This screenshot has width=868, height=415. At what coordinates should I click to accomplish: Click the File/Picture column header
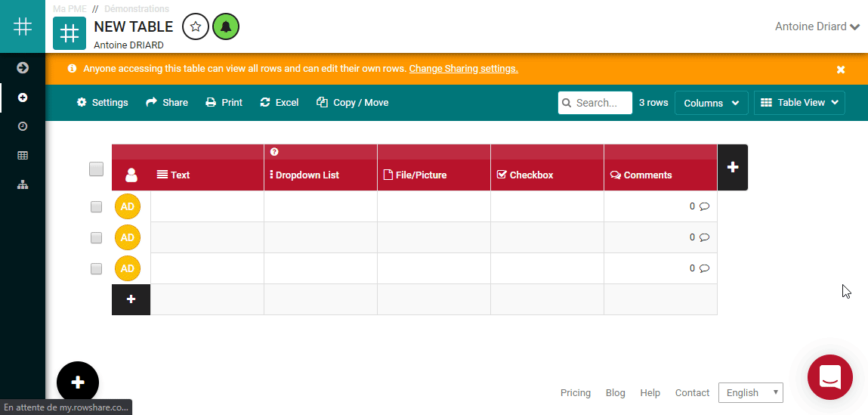click(x=434, y=175)
